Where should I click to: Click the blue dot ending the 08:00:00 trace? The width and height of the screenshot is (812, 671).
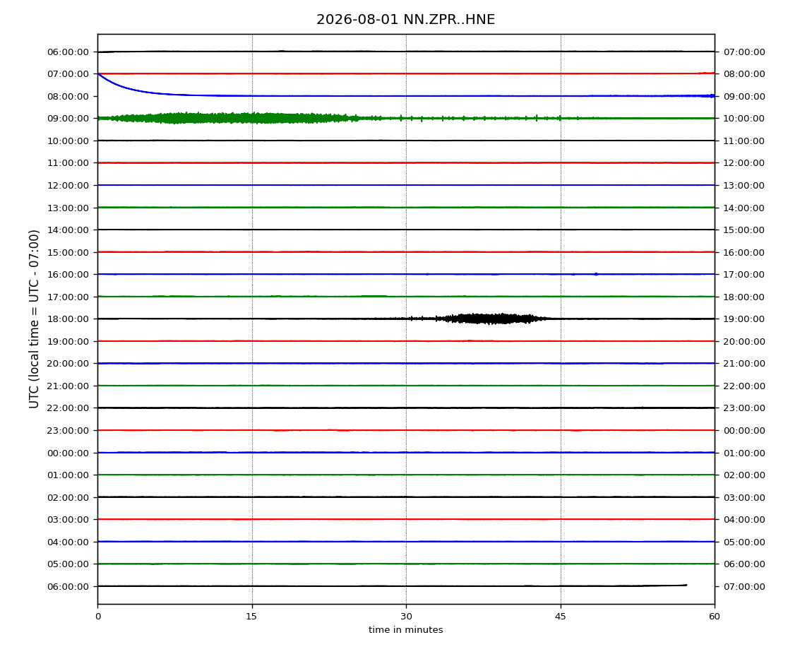pos(712,96)
